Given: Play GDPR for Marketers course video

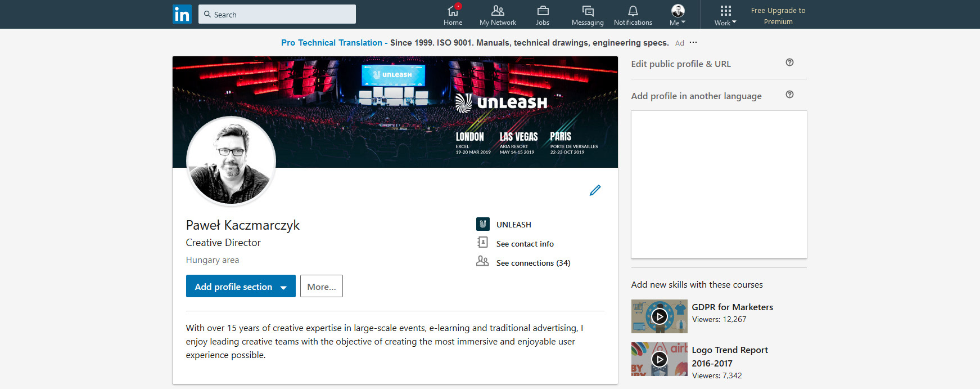Looking at the screenshot, I should pos(660,316).
